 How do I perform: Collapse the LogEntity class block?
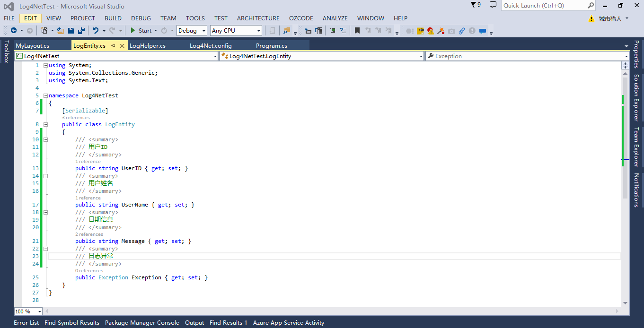(x=45, y=124)
